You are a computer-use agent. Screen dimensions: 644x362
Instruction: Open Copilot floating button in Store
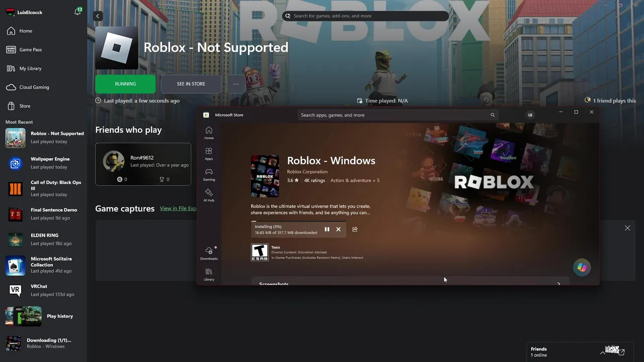pos(582,267)
